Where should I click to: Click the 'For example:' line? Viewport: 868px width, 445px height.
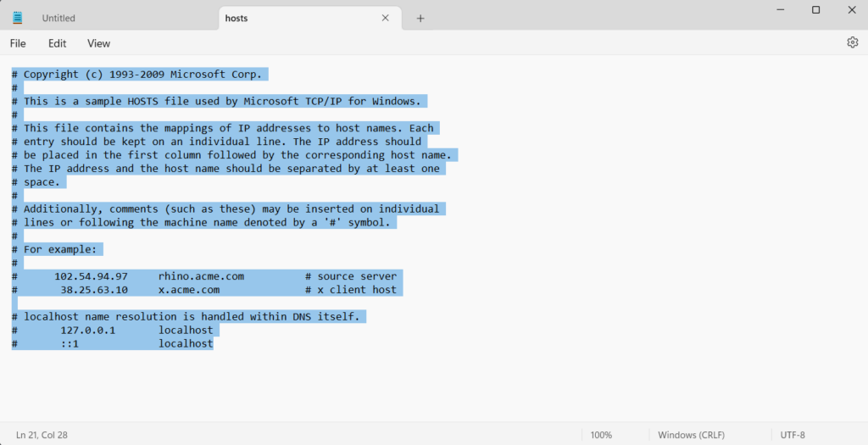(x=54, y=249)
